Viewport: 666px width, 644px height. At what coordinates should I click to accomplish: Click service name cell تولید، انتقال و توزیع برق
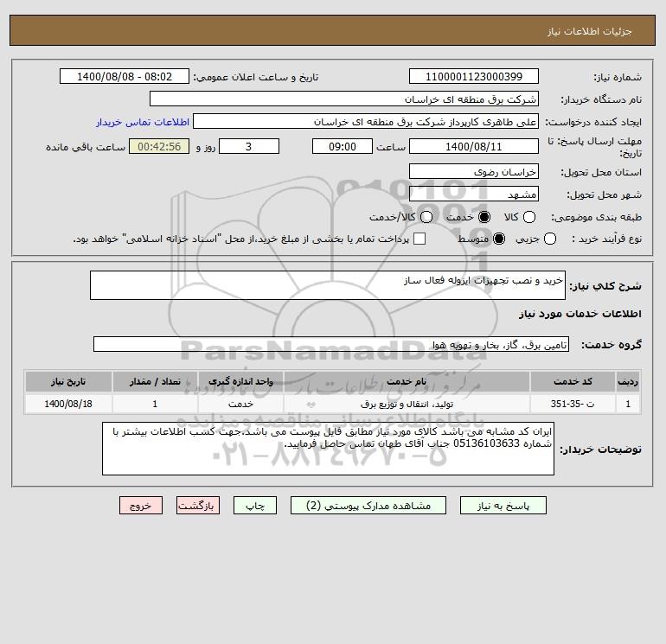pos(407,404)
